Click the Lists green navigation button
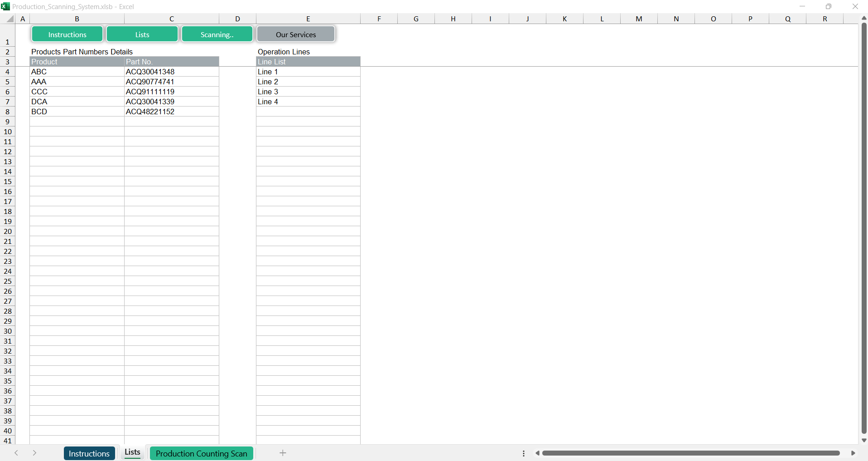 point(142,34)
